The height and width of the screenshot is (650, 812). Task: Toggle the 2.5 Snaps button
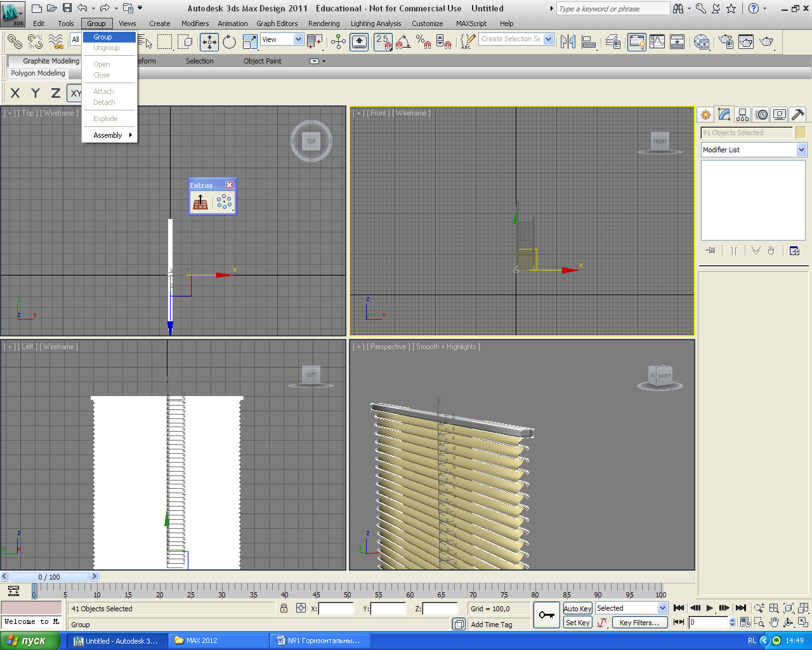coord(383,42)
